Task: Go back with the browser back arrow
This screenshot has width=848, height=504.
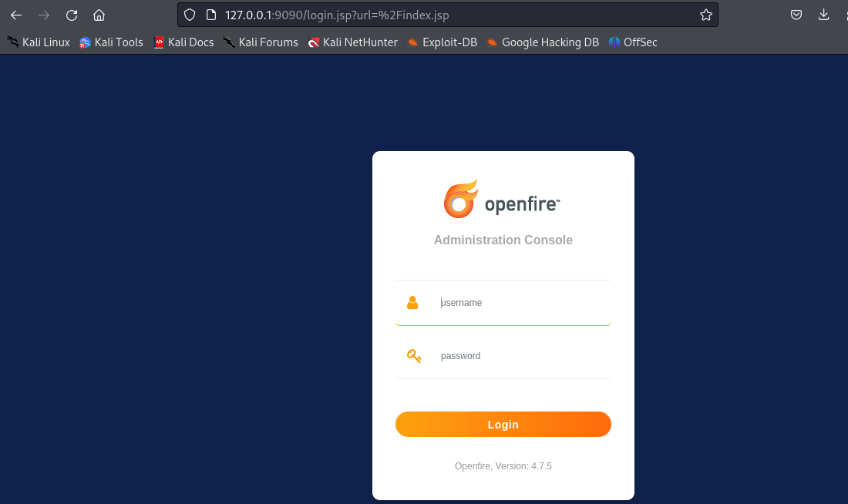Action: click(x=16, y=15)
